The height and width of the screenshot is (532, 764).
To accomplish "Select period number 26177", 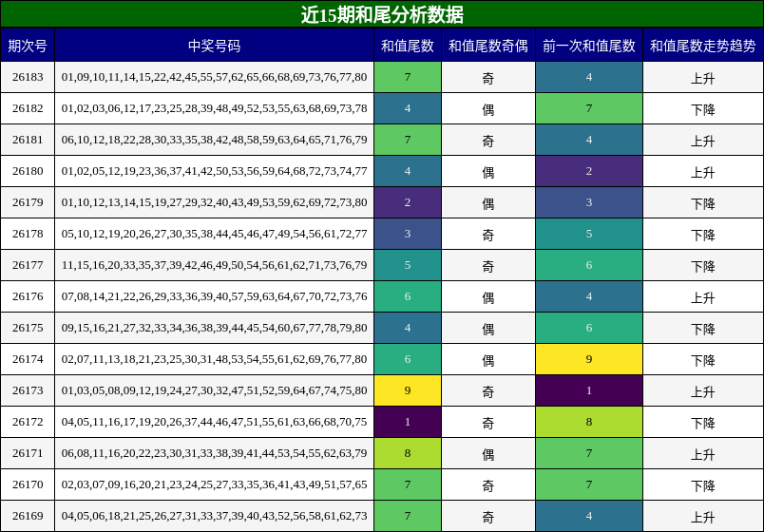I will [28, 265].
